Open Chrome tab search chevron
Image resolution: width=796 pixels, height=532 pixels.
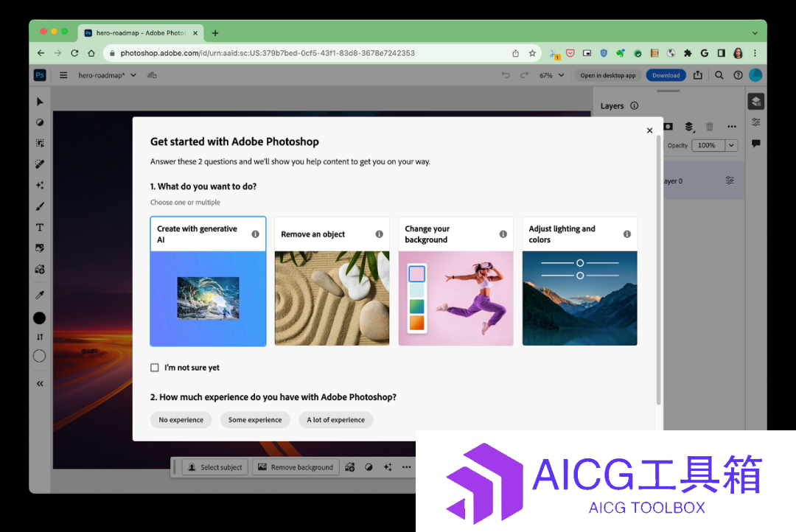coord(755,33)
